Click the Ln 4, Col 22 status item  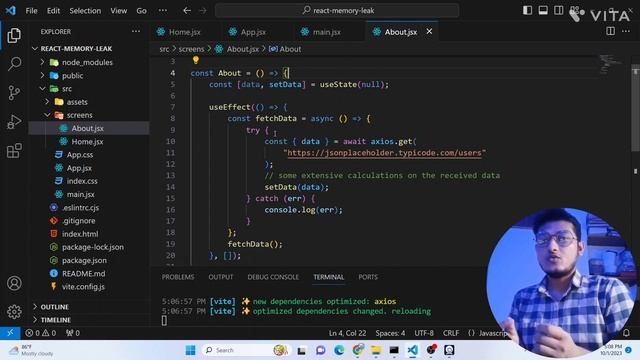[x=347, y=333]
